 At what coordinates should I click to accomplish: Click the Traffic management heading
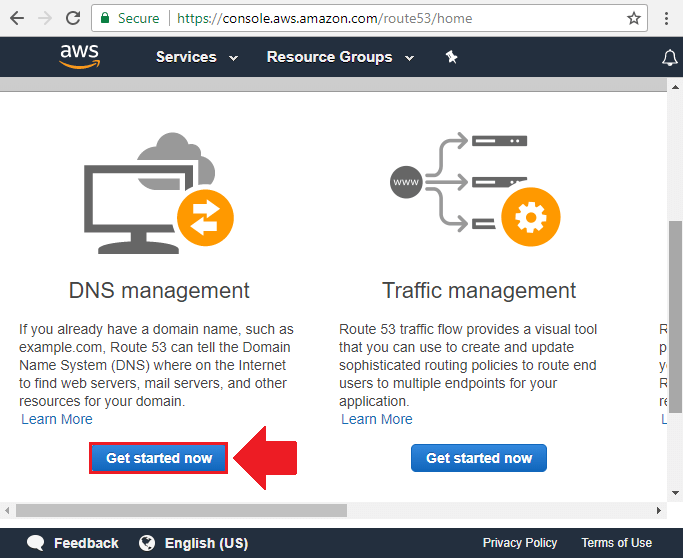click(x=479, y=291)
